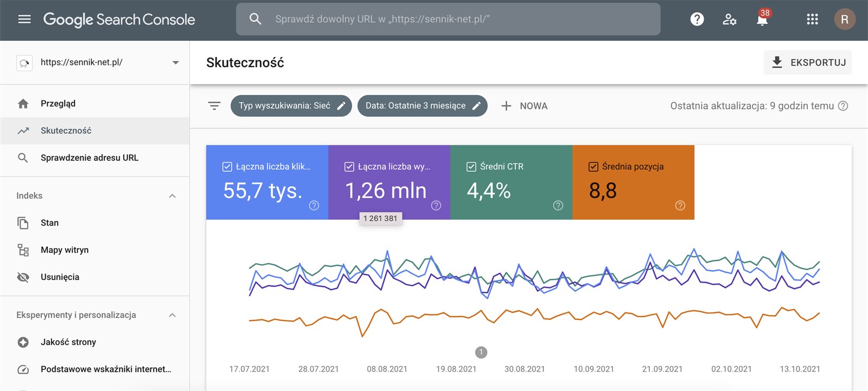Open notifications bell with 38 alerts
The image size is (868, 391).
[x=762, y=20]
